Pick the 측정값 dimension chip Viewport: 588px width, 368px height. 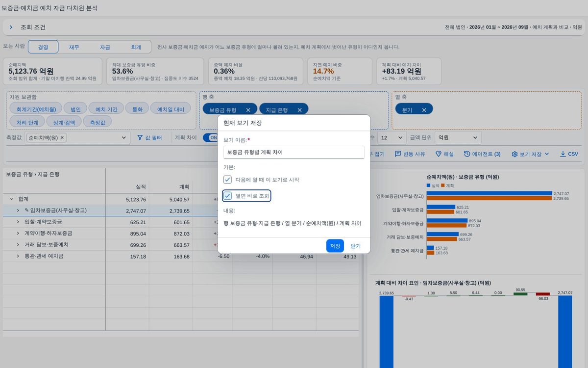pyautogui.click(x=98, y=122)
